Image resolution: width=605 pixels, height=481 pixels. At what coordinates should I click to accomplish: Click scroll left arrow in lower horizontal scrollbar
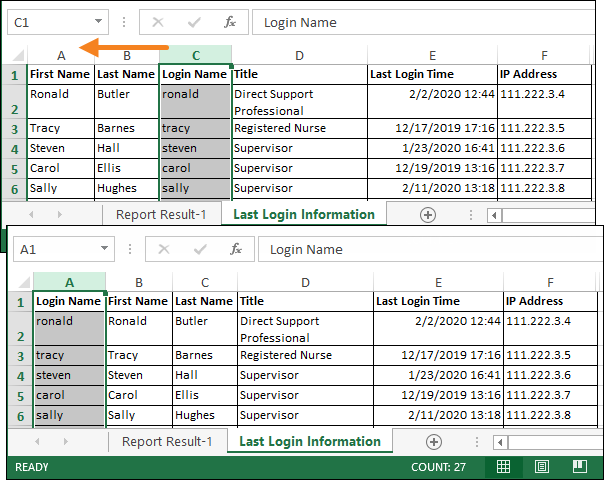[500, 442]
